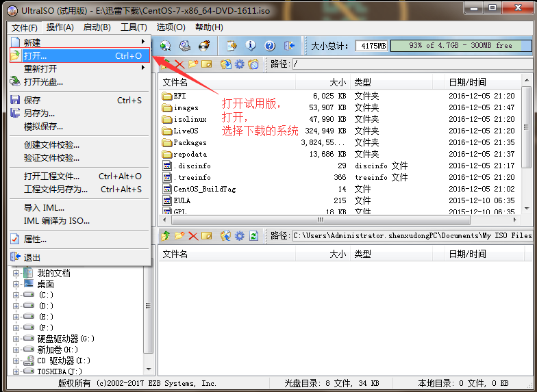The height and width of the screenshot is (392, 537).
Task: Click the gear icon in local pane toolbar
Action: pyautogui.click(x=240, y=235)
